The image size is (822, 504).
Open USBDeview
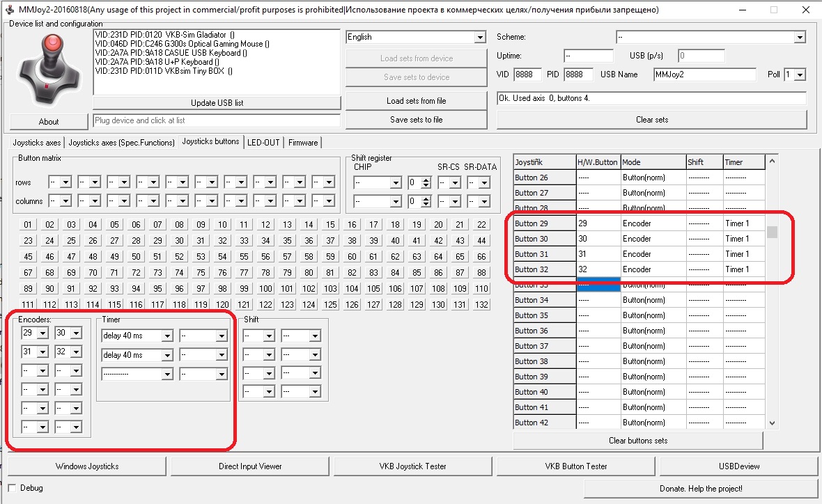coord(738,466)
